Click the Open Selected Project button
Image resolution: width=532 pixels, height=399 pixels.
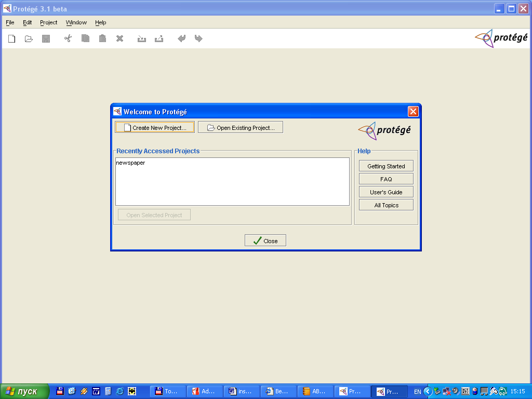point(154,215)
